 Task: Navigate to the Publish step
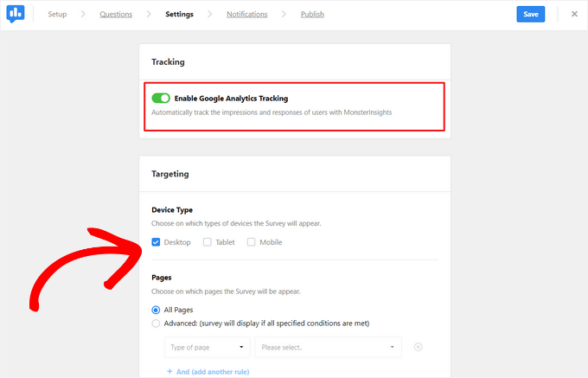pyautogui.click(x=313, y=15)
